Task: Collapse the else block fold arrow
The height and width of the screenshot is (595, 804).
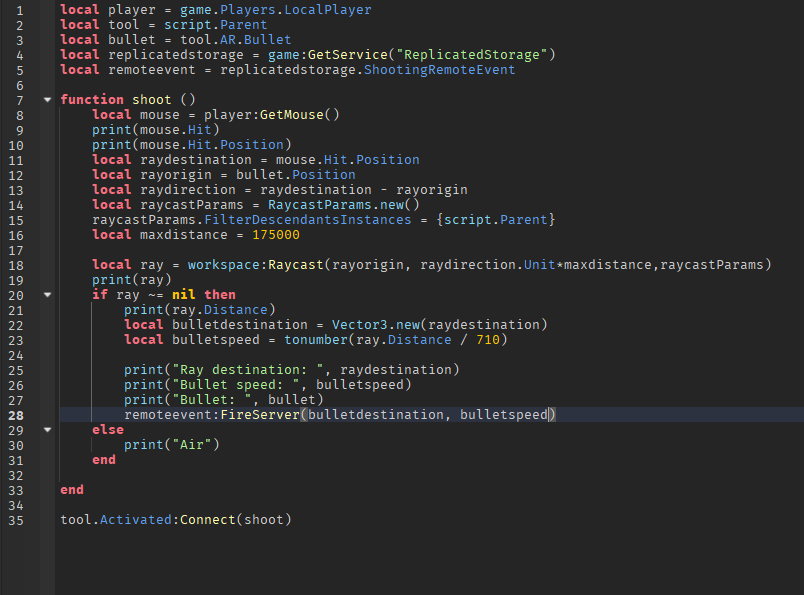Action: [x=46, y=429]
